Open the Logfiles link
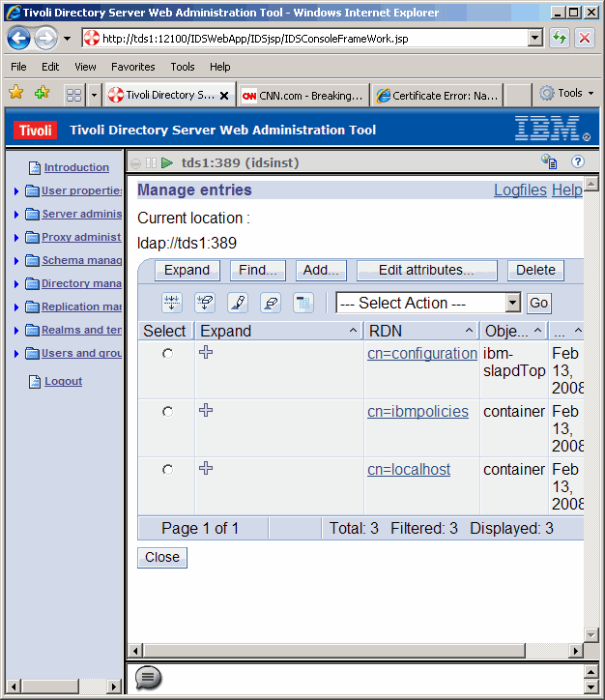 pyautogui.click(x=520, y=190)
